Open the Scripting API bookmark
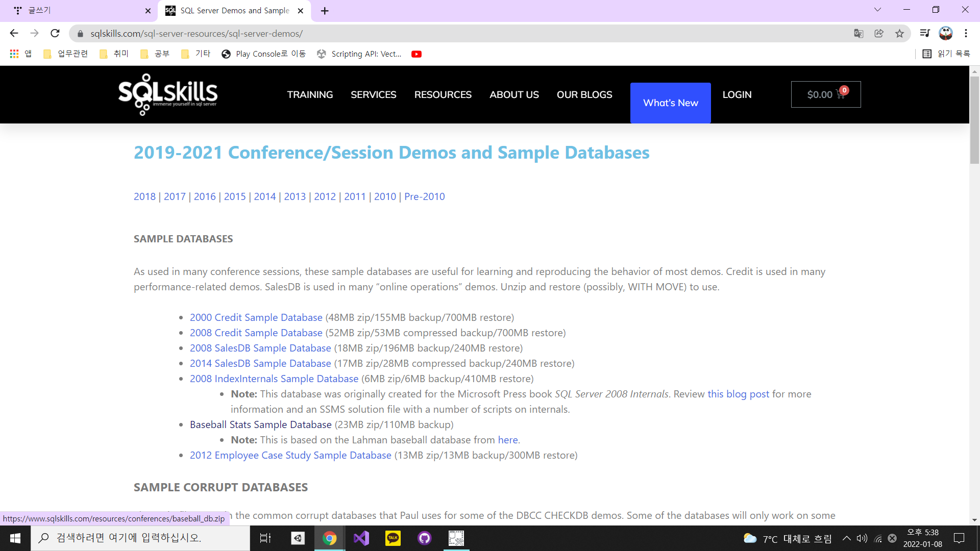 click(x=359, y=54)
